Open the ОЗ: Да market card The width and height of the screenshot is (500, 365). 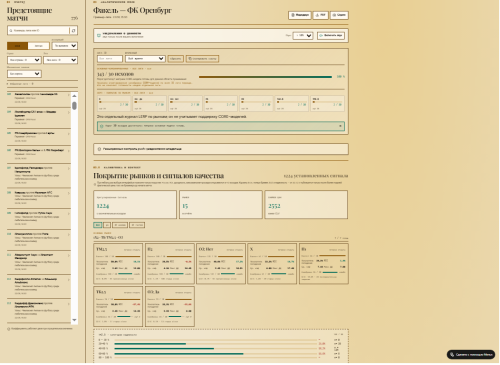pyautogui.click(x=170, y=306)
